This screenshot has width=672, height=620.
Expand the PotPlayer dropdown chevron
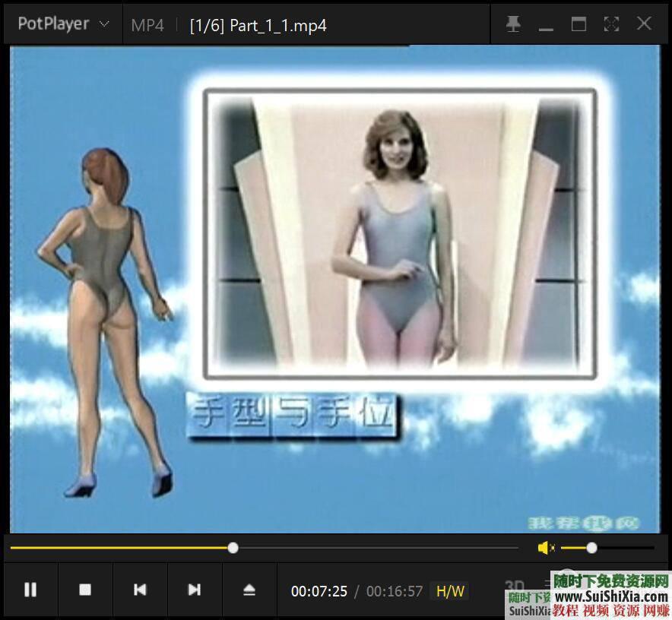click(x=103, y=24)
